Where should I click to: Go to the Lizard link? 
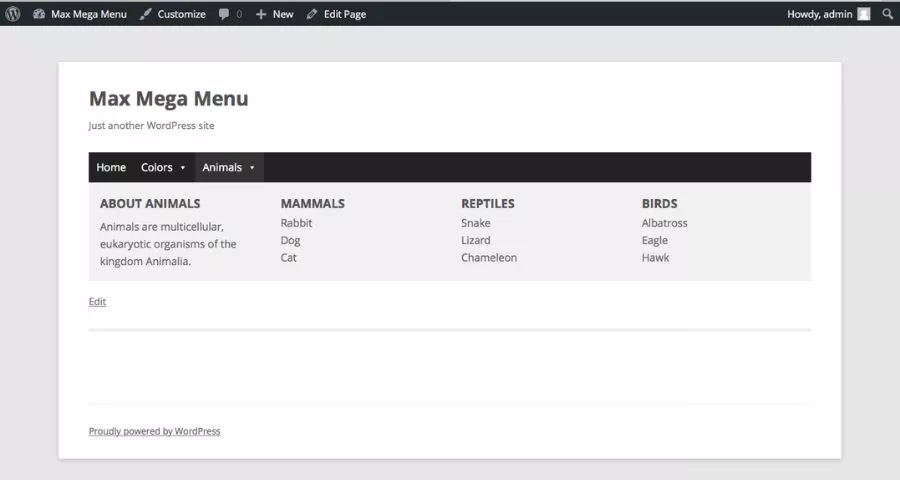click(x=476, y=240)
